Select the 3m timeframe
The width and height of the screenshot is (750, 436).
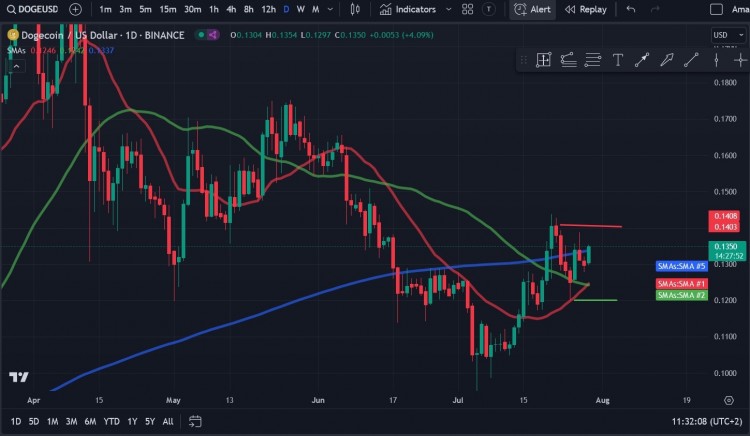pos(125,9)
